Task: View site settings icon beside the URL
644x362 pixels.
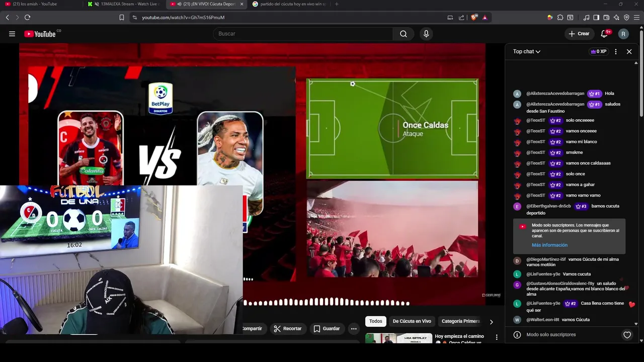Action: coord(134,17)
